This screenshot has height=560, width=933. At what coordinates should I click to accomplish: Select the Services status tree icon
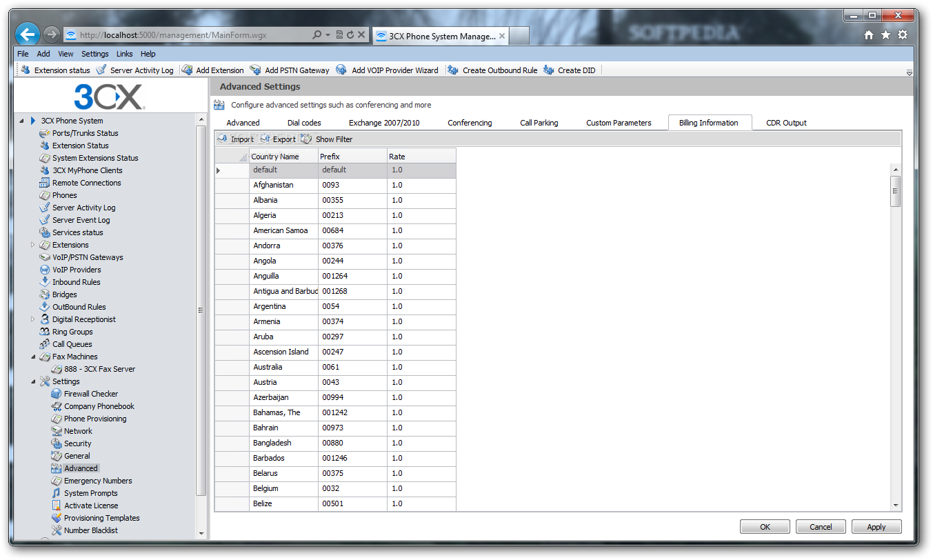45,232
